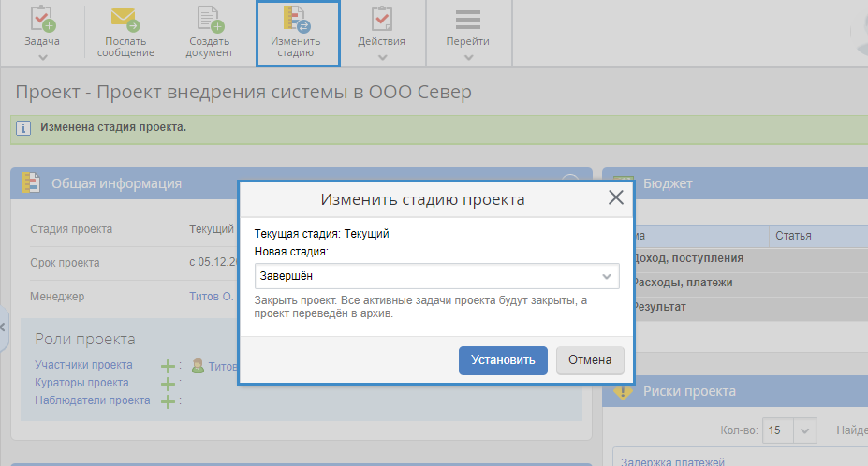Add a participant with Участники проекта plus

(168, 366)
